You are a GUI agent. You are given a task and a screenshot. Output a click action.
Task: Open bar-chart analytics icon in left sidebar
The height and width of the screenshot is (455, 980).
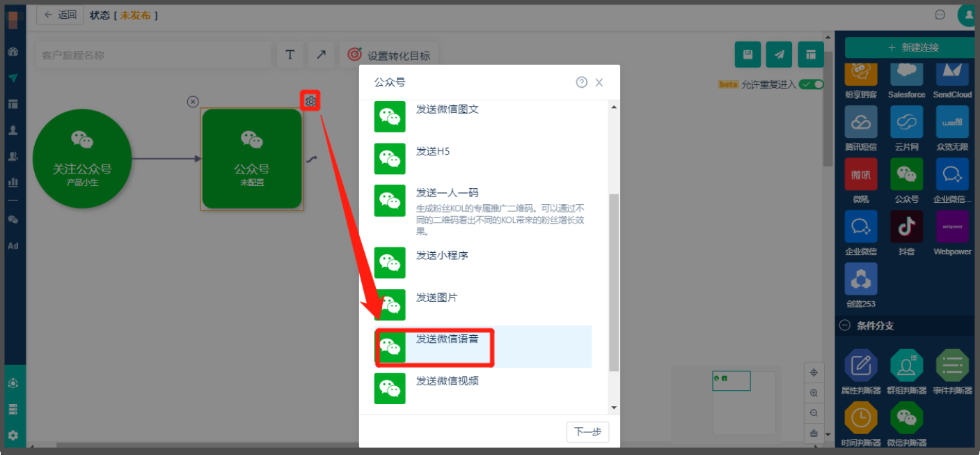click(x=13, y=182)
